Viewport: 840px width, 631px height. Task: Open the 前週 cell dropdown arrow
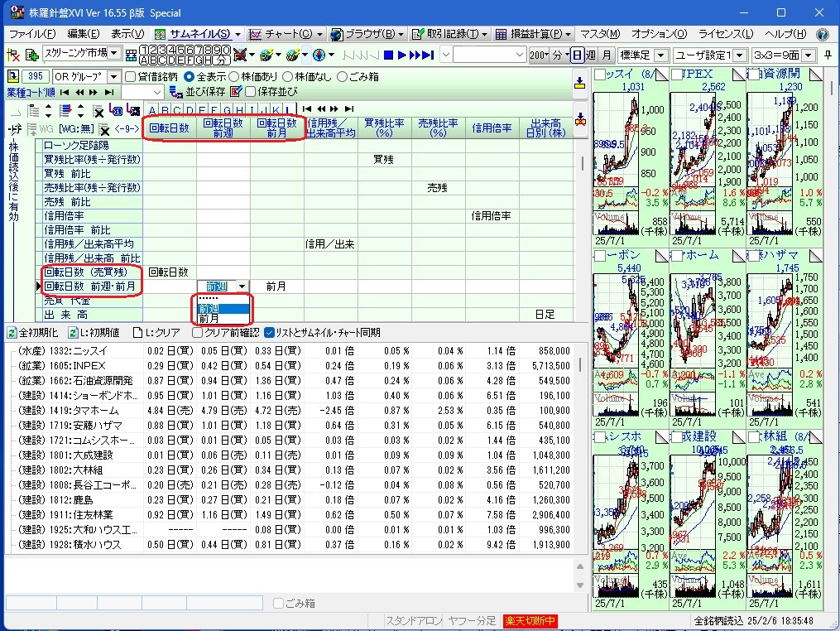242,287
